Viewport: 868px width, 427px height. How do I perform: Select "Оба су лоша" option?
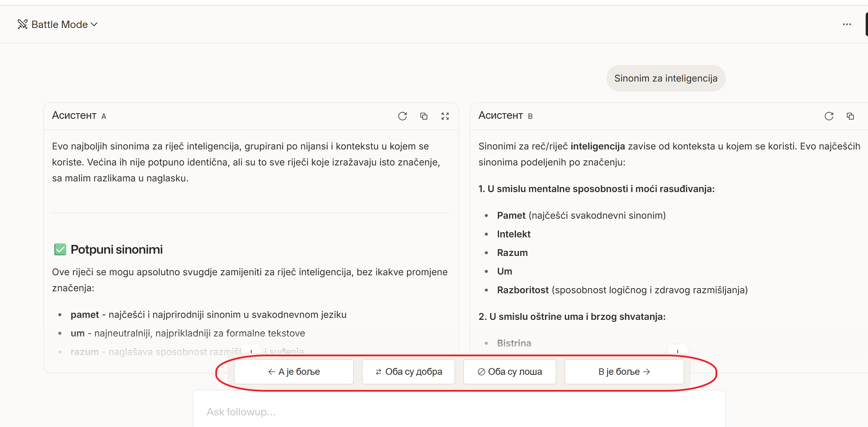click(509, 372)
